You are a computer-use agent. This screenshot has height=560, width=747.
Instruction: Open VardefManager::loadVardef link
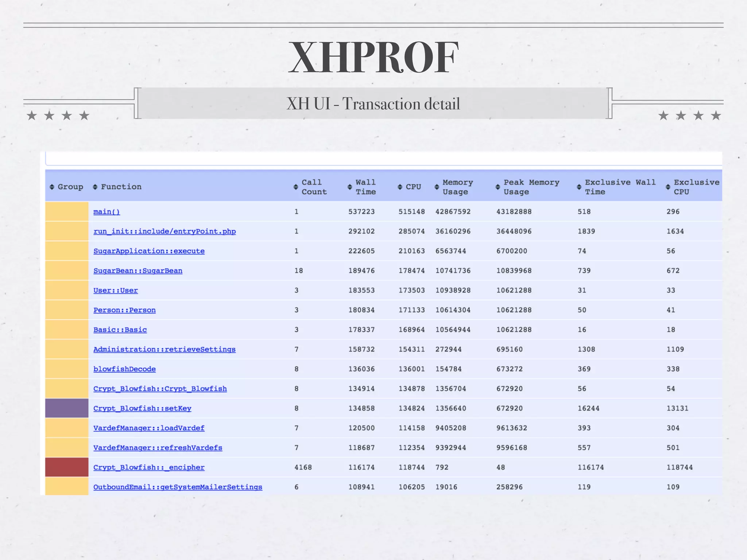coord(149,428)
